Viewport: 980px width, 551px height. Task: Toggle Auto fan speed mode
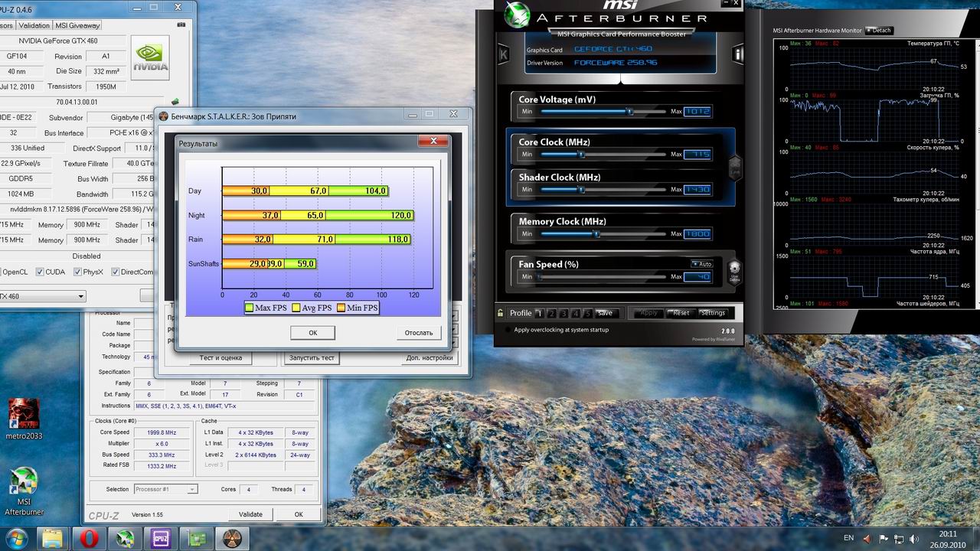[x=701, y=264]
